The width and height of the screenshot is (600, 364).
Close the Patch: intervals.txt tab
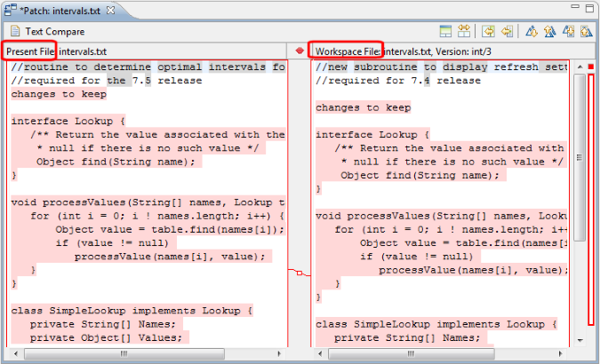(110, 10)
